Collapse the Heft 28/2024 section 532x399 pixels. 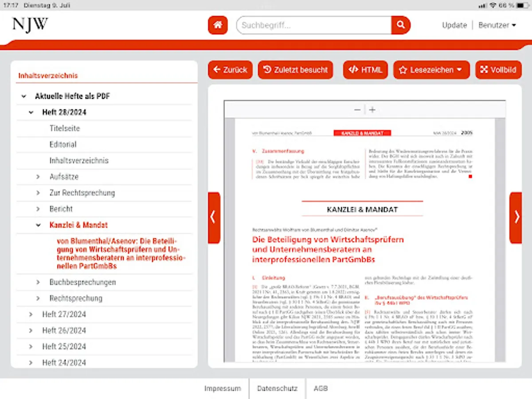tap(30, 112)
